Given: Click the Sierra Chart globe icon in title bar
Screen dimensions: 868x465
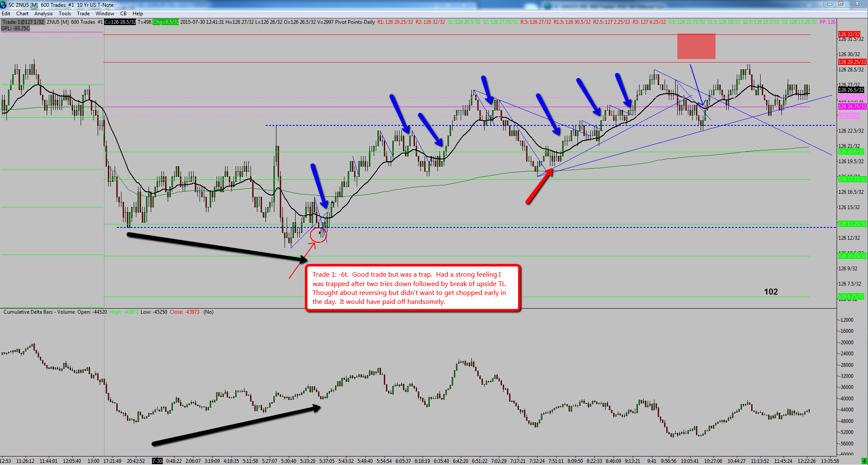Looking at the screenshot, I should [x=4, y=5].
